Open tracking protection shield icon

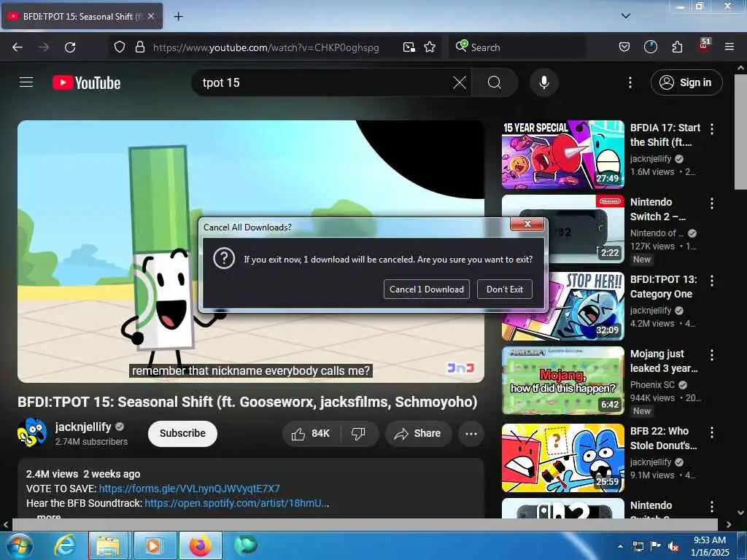pyautogui.click(x=120, y=47)
